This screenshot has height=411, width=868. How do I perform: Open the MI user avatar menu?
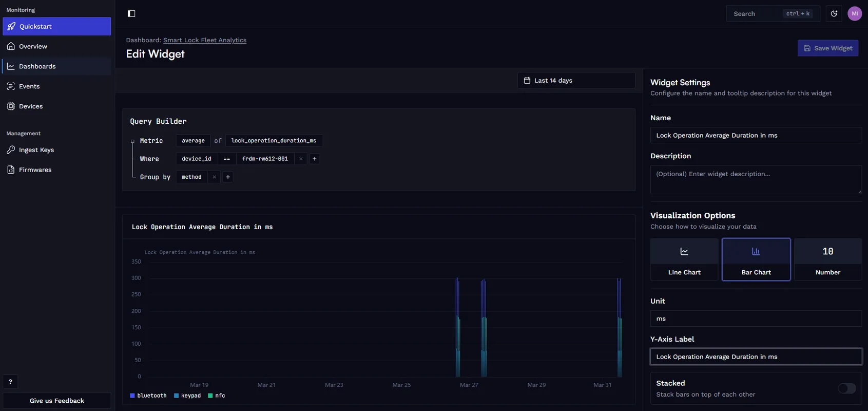click(855, 14)
